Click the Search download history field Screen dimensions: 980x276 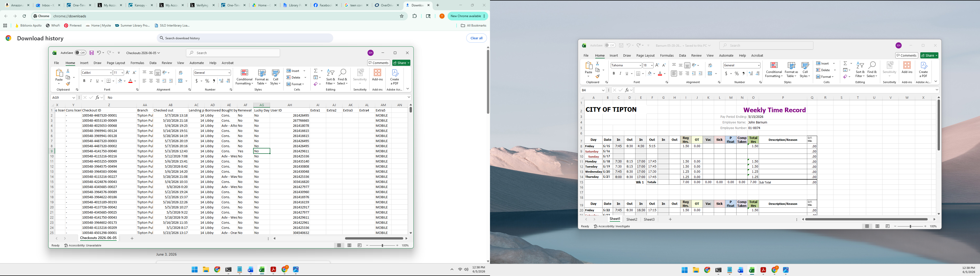click(245, 38)
